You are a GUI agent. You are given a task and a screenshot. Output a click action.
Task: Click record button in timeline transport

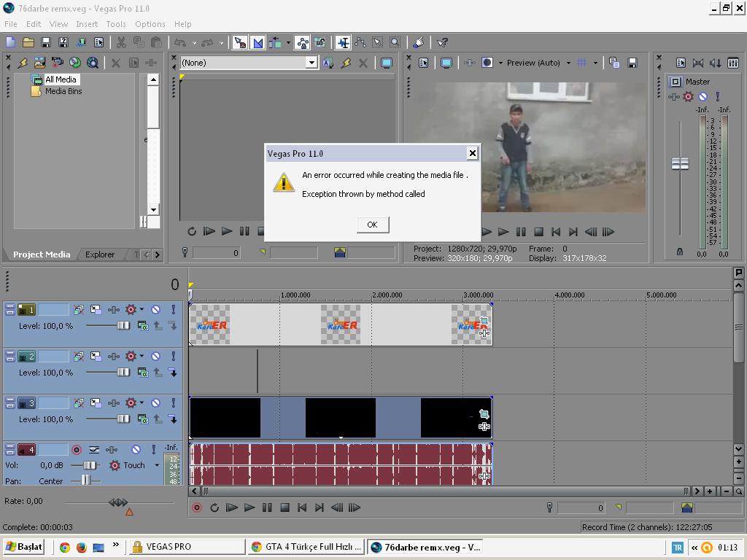(x=197, y=507)
